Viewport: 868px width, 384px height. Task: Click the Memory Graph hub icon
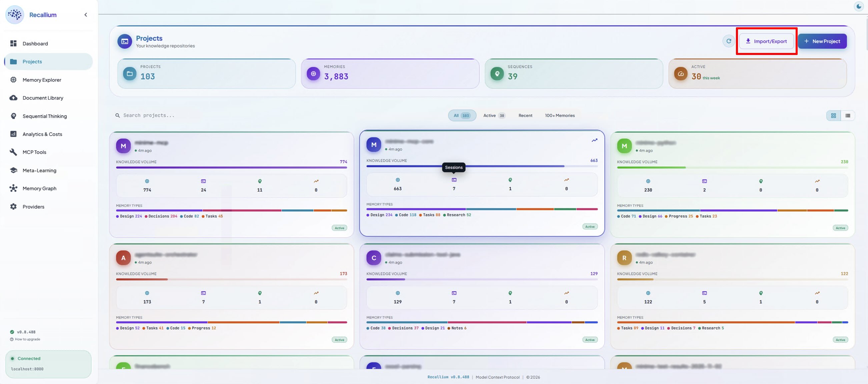[x=13, y=189]
